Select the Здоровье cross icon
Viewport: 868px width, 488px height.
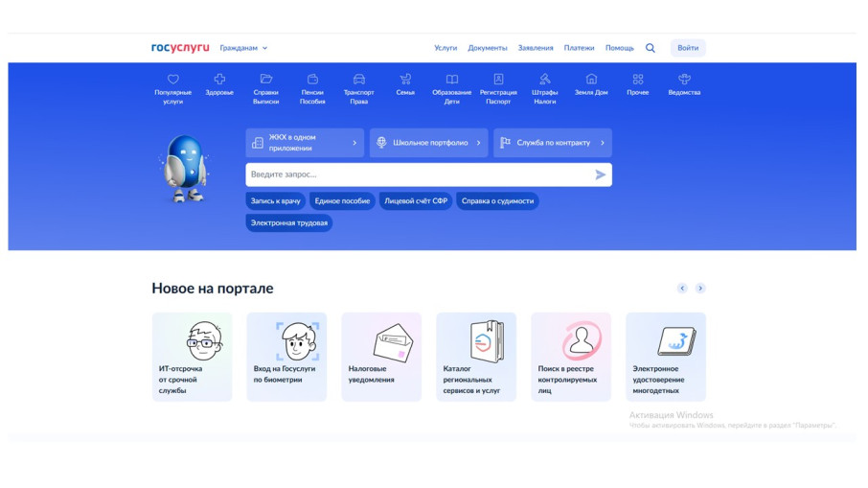pyautogui.click(x=219, y=80)
